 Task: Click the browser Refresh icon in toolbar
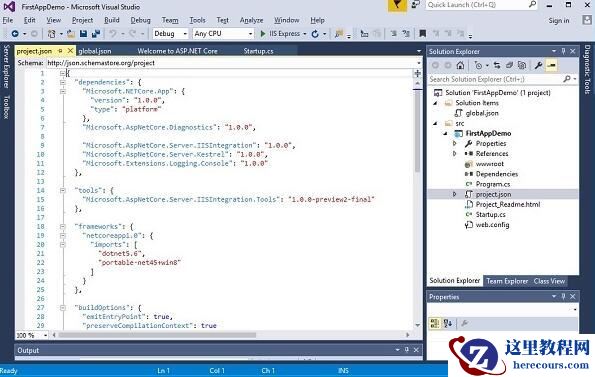[x=315, y=34]
